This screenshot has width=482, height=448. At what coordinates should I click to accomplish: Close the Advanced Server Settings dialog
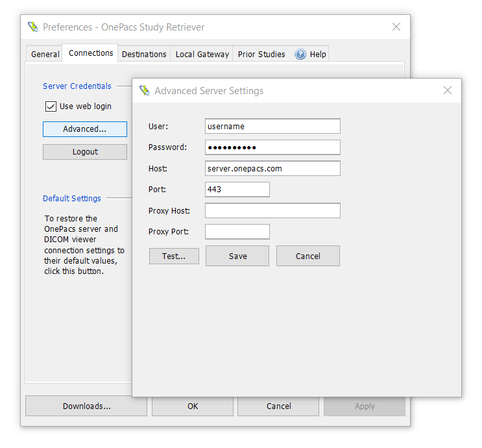(448, 90)
